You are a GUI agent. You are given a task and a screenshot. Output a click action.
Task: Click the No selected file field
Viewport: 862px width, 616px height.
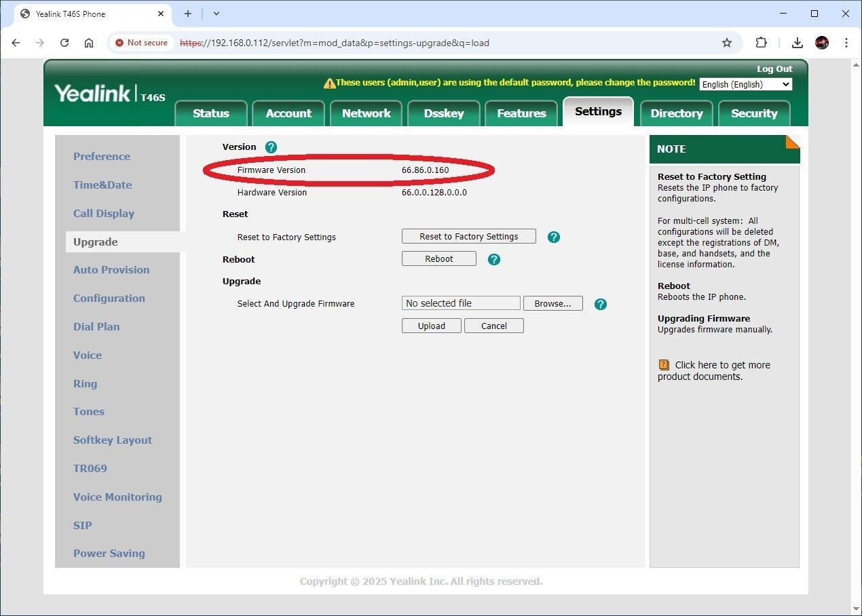[461, 303]
